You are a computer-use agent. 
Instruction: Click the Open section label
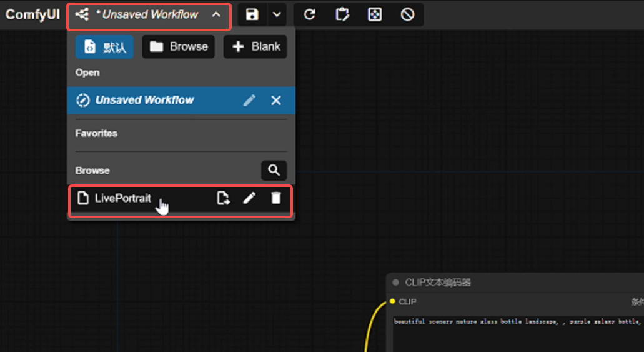[x=87, y=73]
